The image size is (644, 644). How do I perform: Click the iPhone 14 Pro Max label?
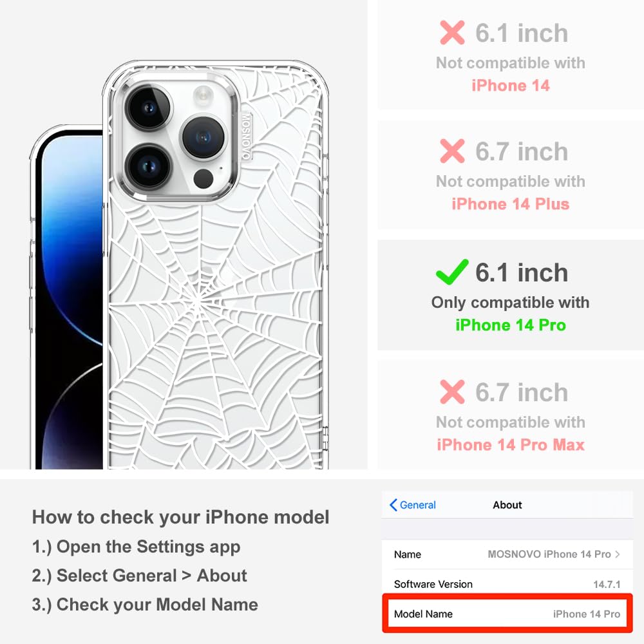tap(511, 445)
